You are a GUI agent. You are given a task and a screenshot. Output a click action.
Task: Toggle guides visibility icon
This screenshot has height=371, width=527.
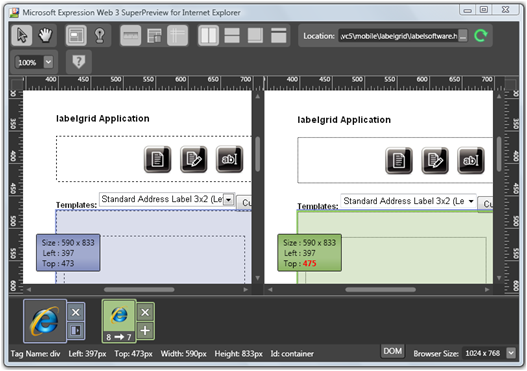coord(177,35)
